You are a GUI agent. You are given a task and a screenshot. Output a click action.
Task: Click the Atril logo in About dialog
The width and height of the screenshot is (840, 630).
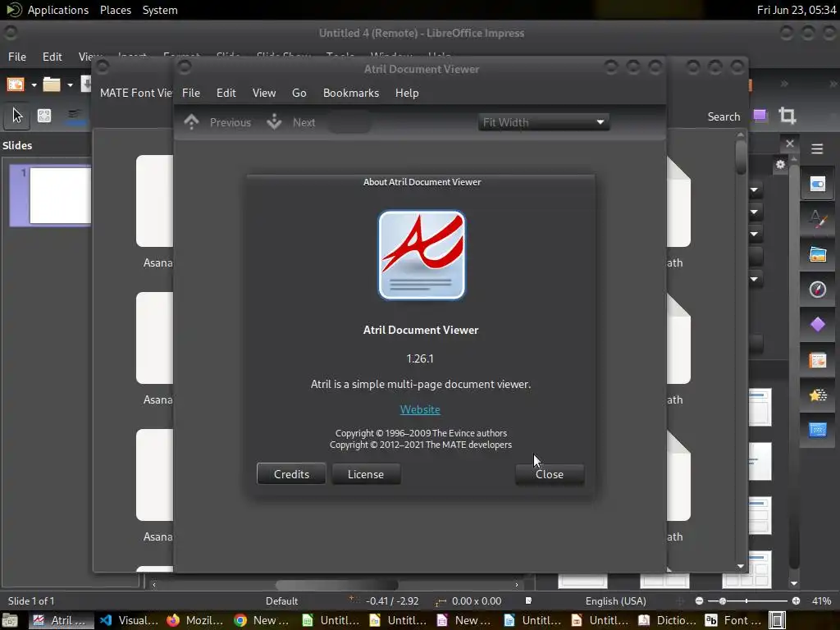point(422,255)
